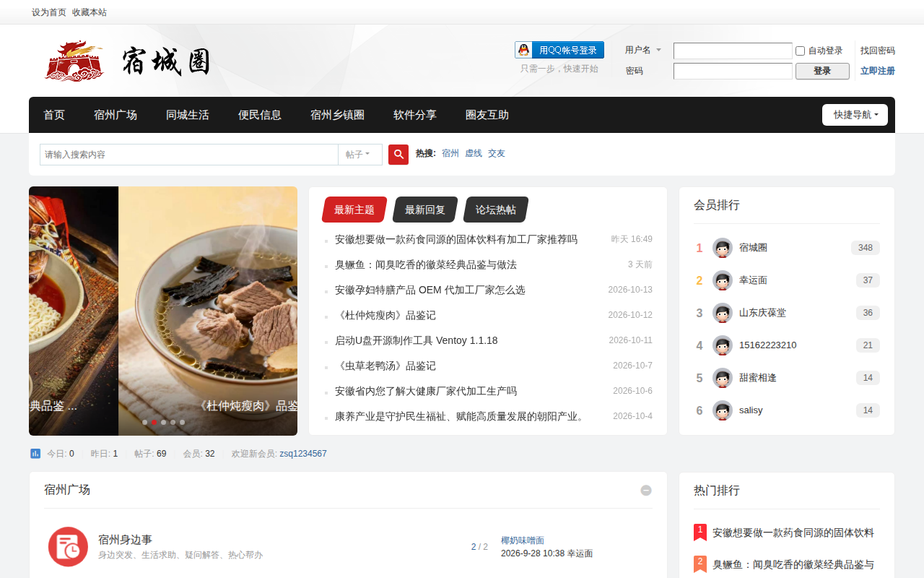Toggle the 自动登录 checkbox
Viewport: 924px width, 578px height.
pyautogui.click(x=800, y=51)
